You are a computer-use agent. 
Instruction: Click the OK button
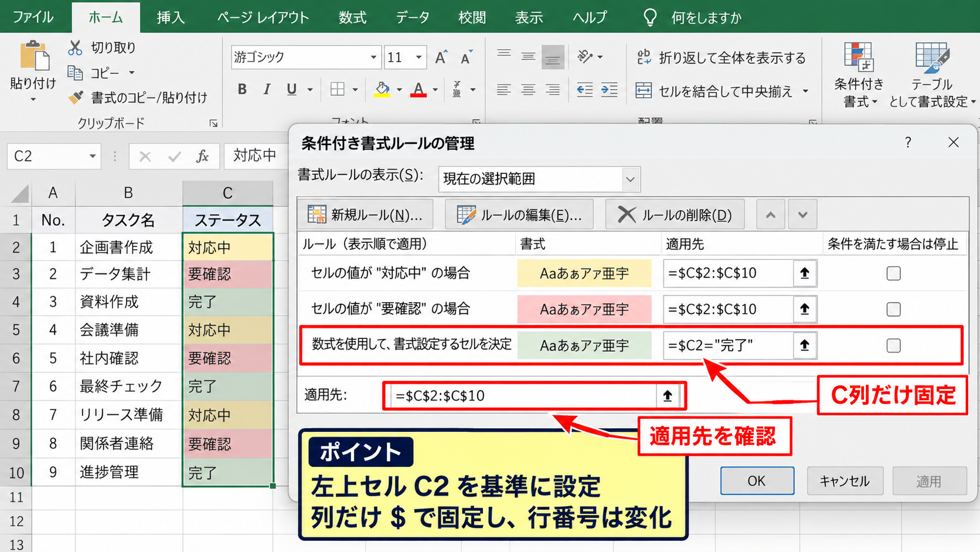pos(757,481)
